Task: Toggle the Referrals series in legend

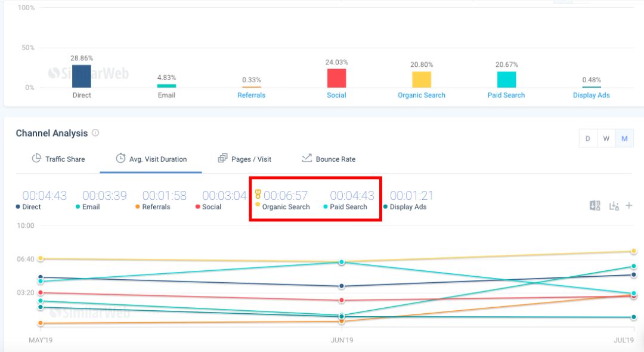Action: click(x=153, y=207)
